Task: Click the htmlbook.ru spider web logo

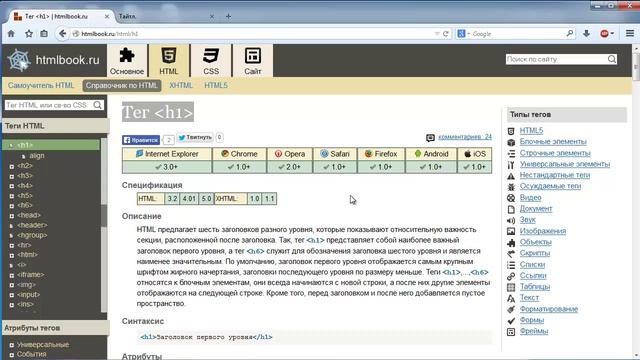Action: 19,60
